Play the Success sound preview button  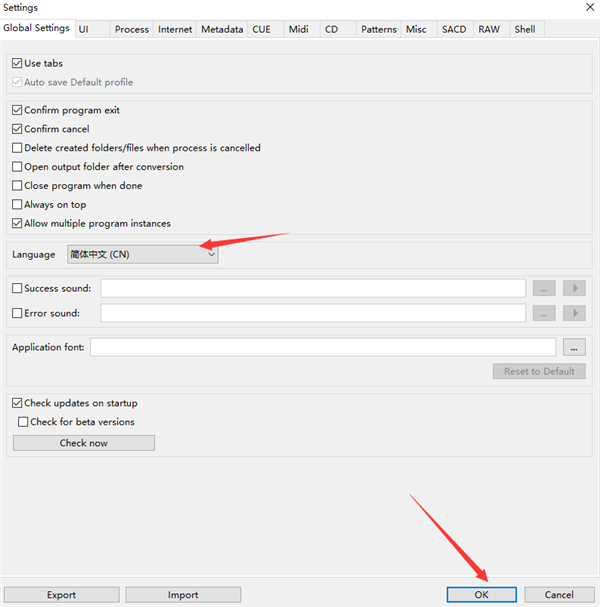pos(574,289)
